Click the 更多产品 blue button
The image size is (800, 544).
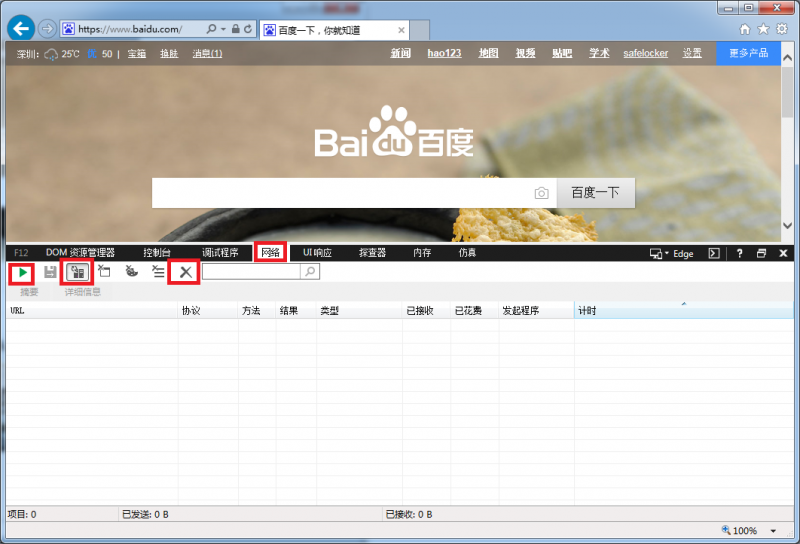[x=748, y=53]
